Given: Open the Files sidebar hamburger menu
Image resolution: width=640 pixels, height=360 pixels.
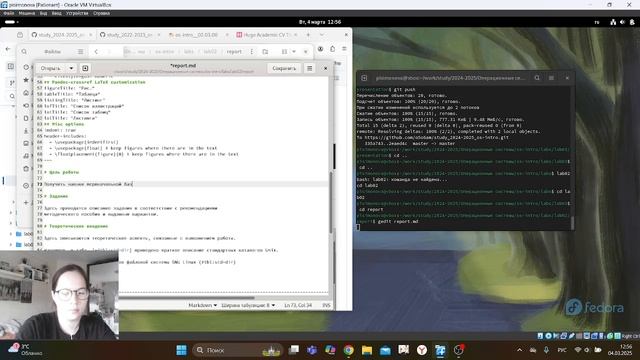Looking at the screenshot, I should (x=80, y=52).
